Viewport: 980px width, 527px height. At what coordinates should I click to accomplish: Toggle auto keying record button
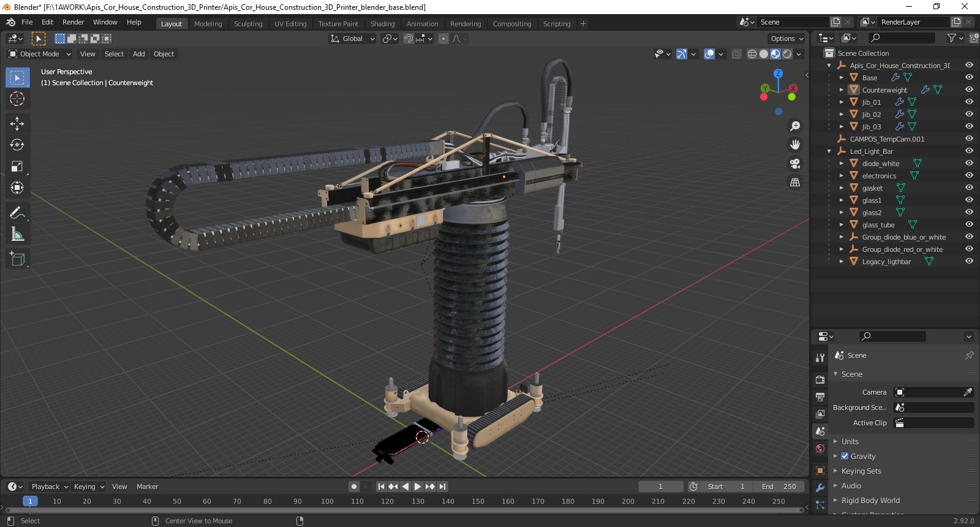pyautogui.click(x=354, y=487)
